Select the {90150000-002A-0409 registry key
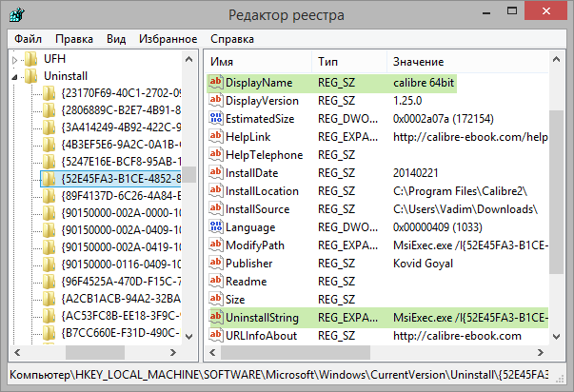The height and width of the screenshot is (392, 574). coord(121,230)
